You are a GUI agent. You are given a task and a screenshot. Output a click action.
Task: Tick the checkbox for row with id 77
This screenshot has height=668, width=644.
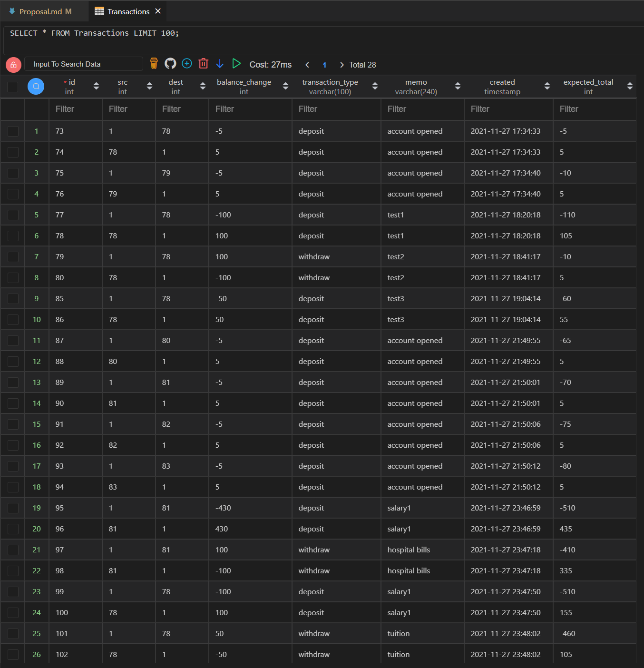click(x=12, y=215)
